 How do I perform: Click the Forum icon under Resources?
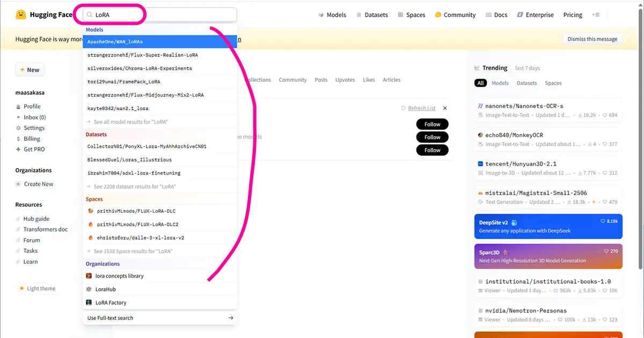[x=19, y=240]
